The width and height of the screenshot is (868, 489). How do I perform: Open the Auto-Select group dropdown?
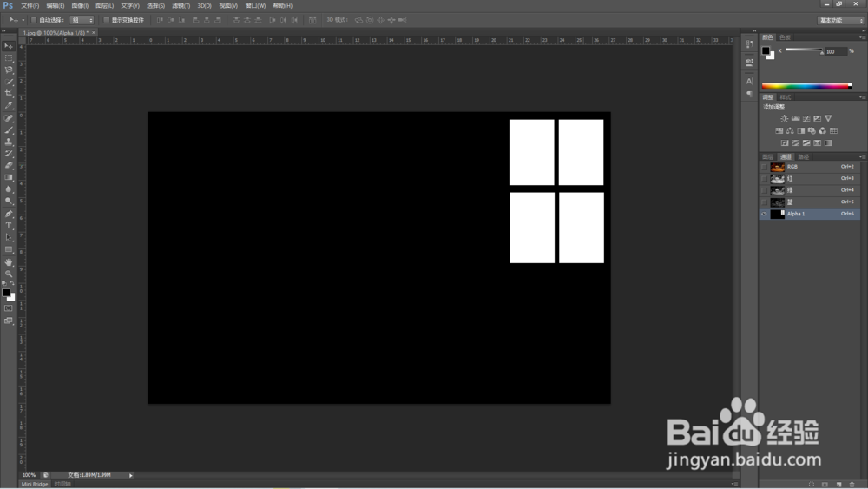82,20
